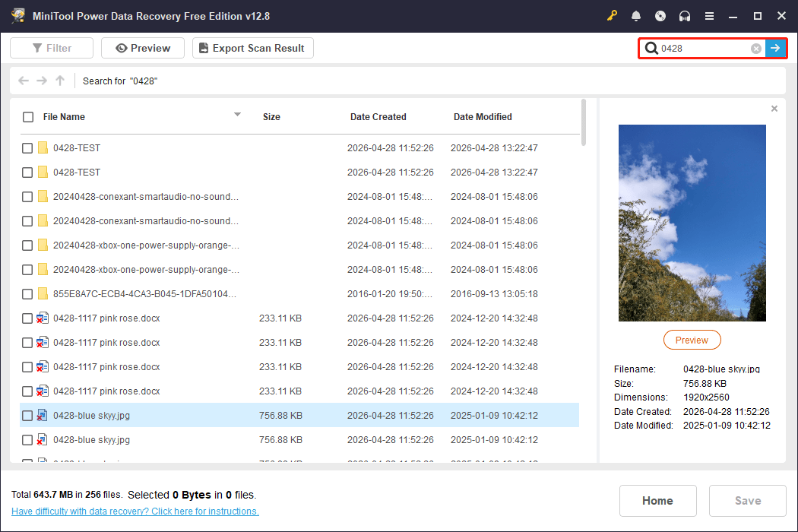Click the File Name sort arrow
Image resolution: width=798 pixels, height=532 pixels.
[237, 114]
